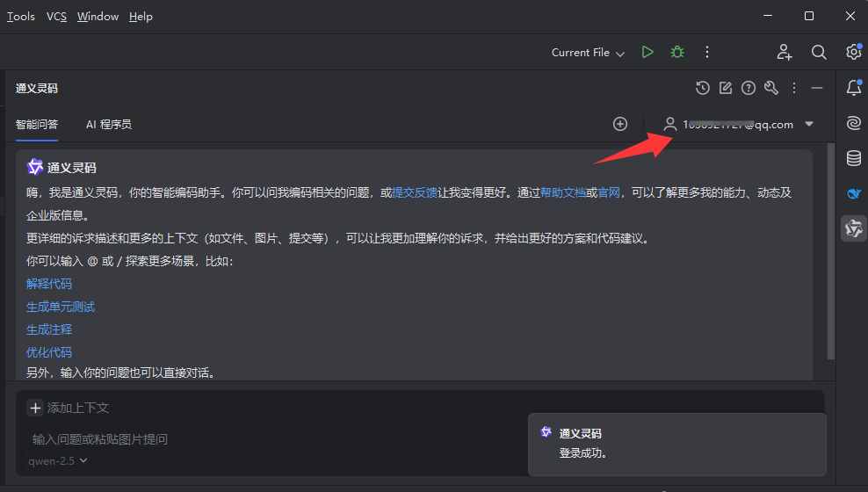Expand the qq.com account dropdown arrow

(809, 124)
